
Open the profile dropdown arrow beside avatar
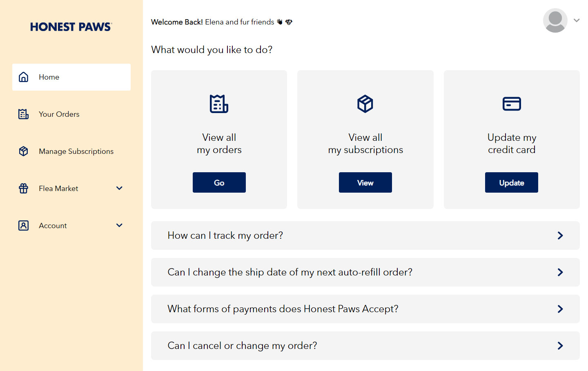[577, 20]
